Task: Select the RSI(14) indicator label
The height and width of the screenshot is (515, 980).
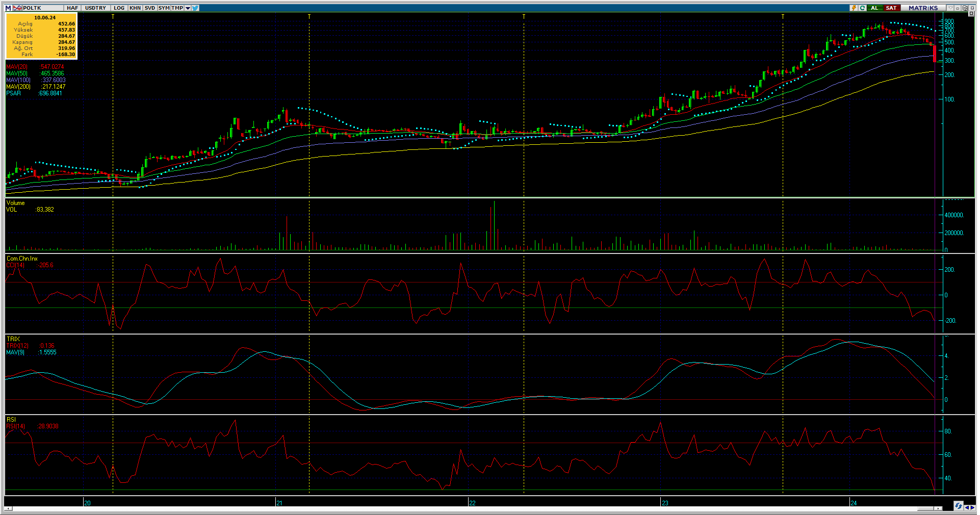Action: point(15,426)
